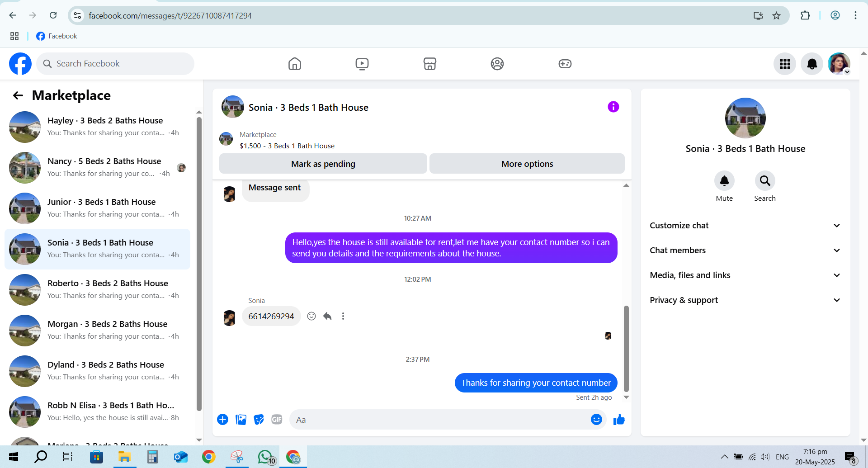Expand Media, files and links section
Screen dimensions: 868x468
[x=745, y=275]
